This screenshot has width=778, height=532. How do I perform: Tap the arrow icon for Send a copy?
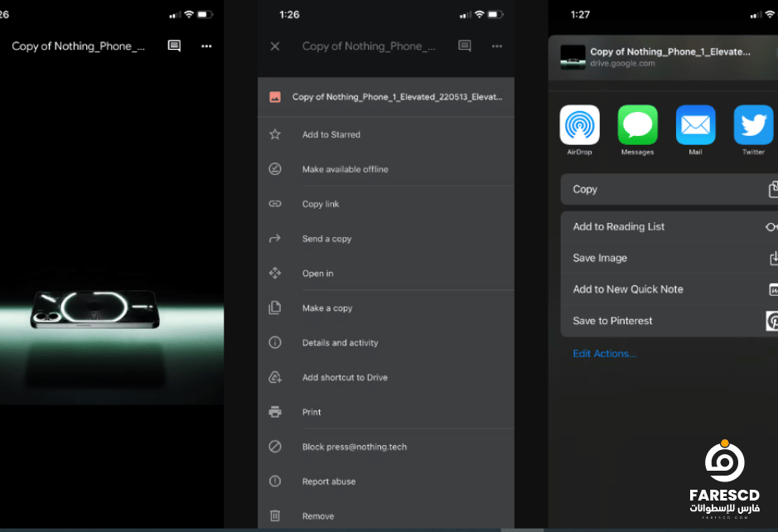275,238
